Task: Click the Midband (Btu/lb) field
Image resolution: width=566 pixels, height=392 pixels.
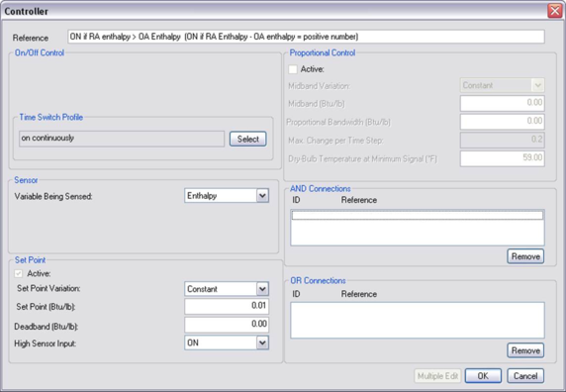Action: (502, 103)
